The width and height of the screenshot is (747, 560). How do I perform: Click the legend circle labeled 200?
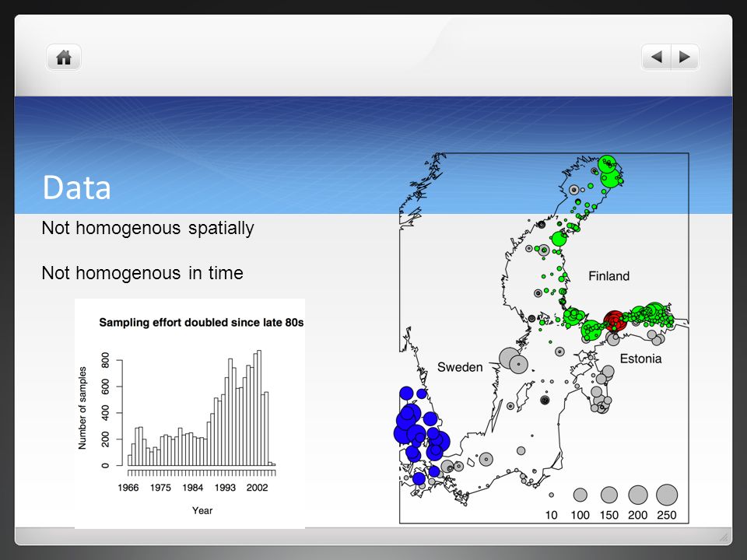pyautogui.click(x=638, y=495)
